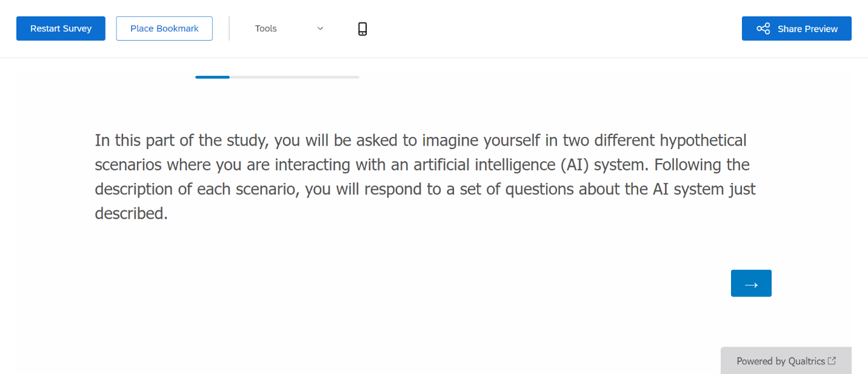
Task: Click the gray unfilled progress bar portion
Action: coord(294,77)
